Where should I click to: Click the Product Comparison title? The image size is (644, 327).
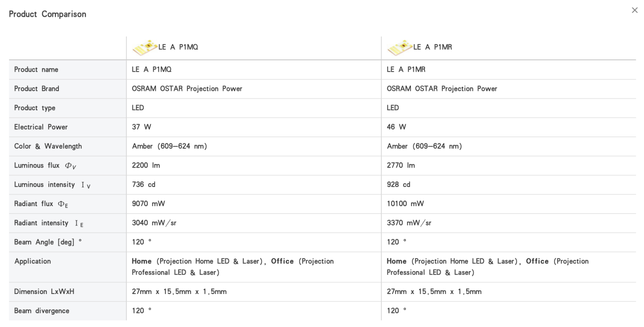click(x=48, y=14)
